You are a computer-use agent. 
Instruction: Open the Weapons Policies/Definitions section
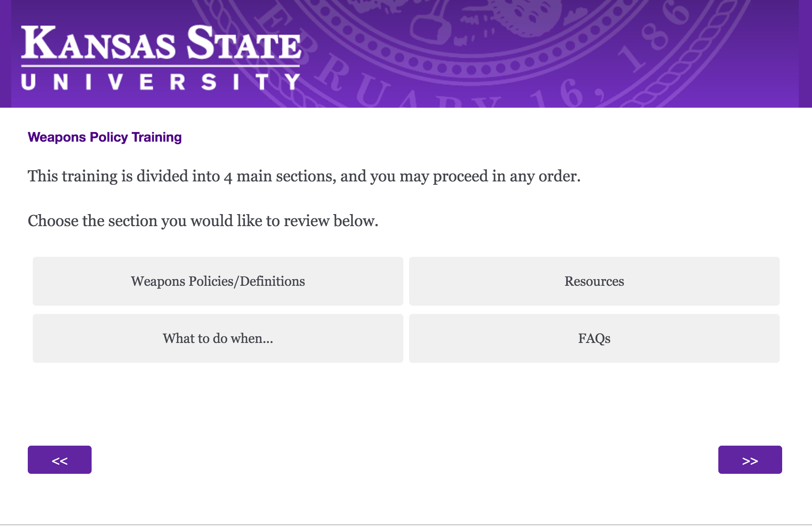(x=218, y=281)
